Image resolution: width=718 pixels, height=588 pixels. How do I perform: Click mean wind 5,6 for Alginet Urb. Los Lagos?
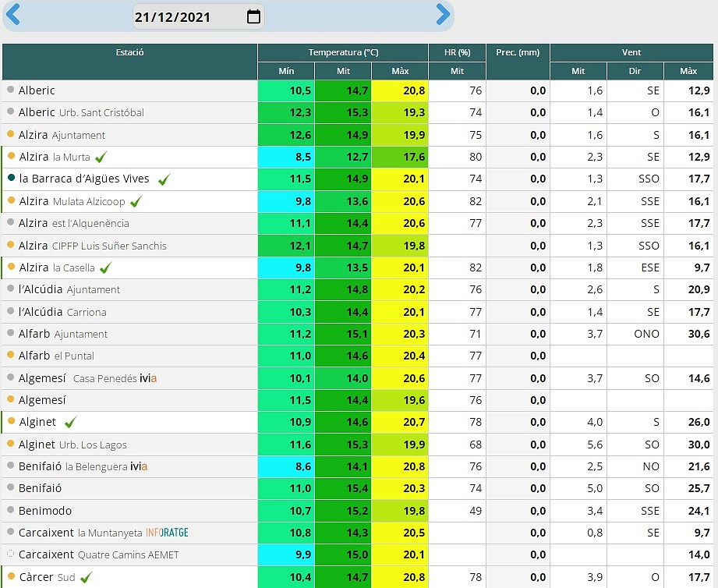[595, 445]
